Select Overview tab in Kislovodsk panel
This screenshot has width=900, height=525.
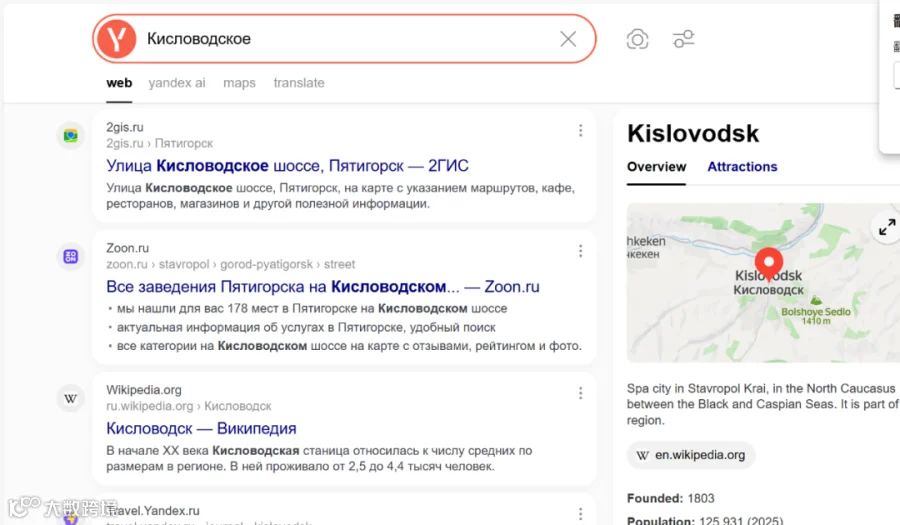[656, 167]
